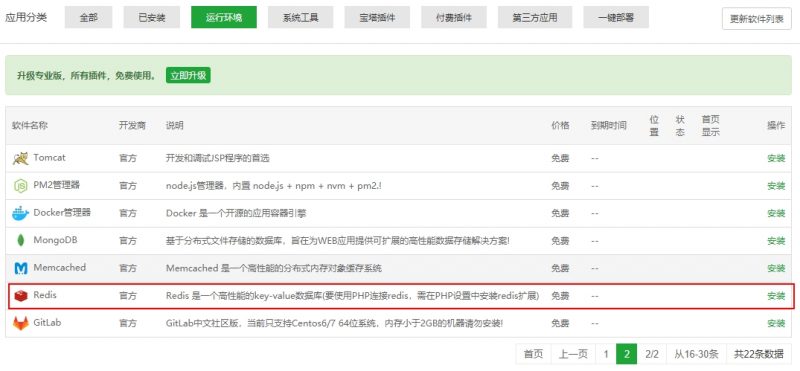Click the GitLab中文社区版 description text
The height and width of the screenshot is (371, 800).
pyautogui.click(x=335, y=324)
